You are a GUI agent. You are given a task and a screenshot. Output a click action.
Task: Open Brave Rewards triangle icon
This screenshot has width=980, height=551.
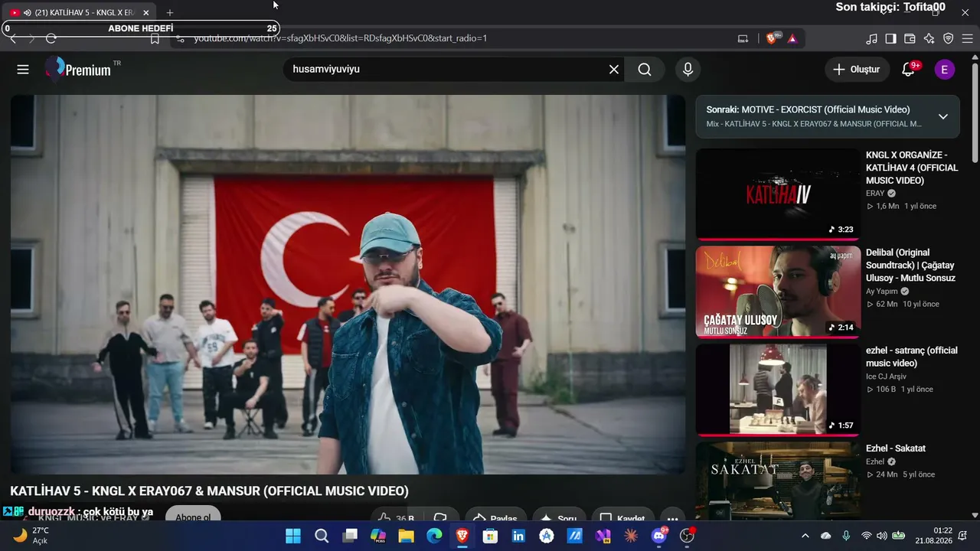792,38
